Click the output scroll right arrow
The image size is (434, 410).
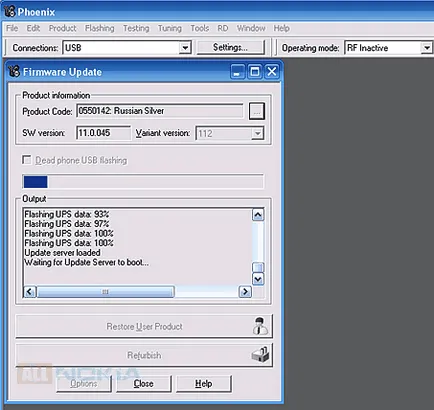[x=245, y=292]
